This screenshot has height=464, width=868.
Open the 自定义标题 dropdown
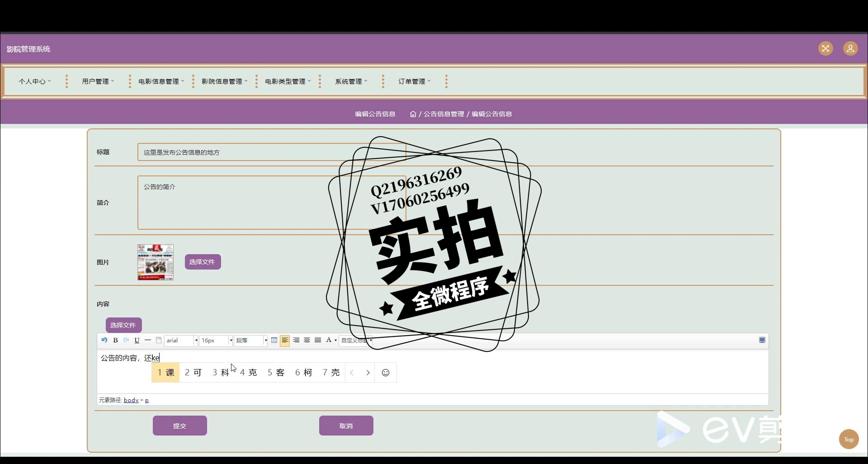coord(356,341)
